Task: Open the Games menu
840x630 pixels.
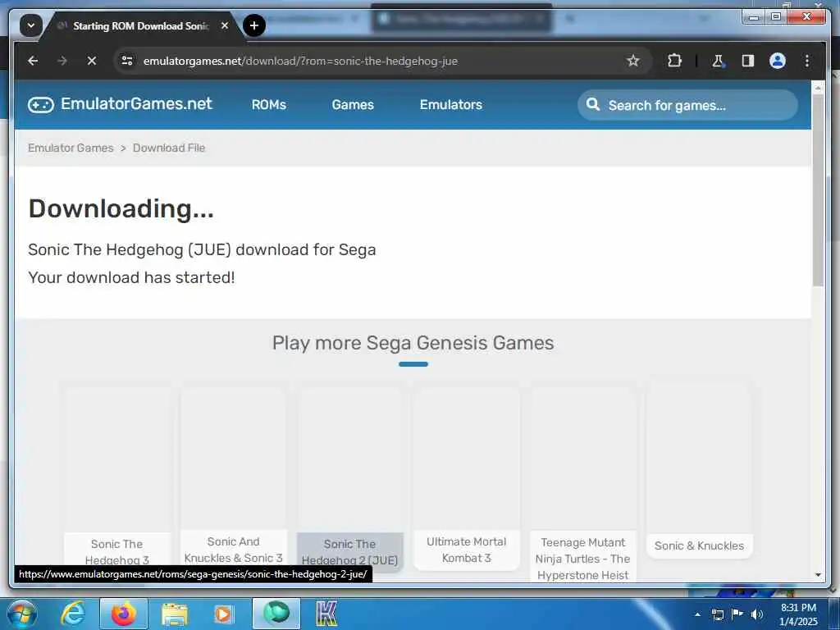Action: pos(353,104)
